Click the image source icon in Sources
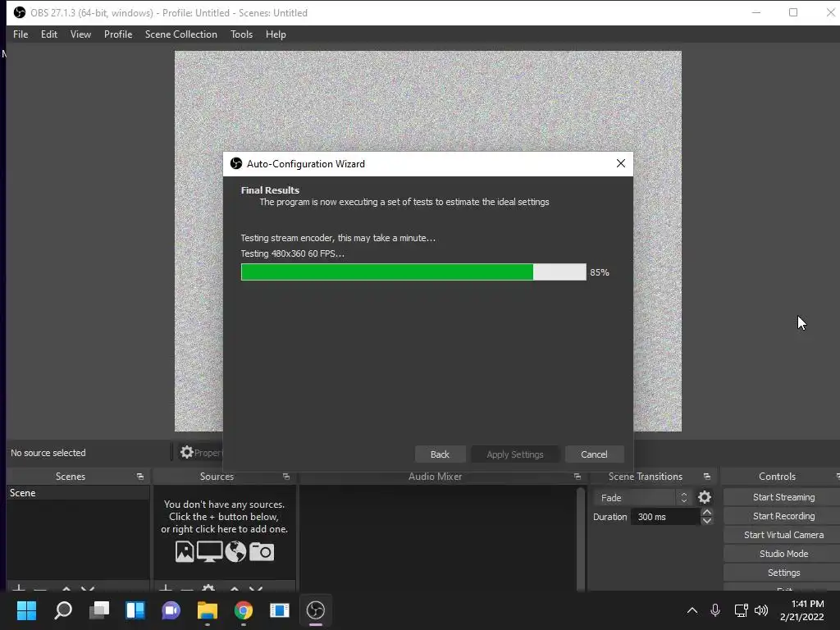 (x=185, y=551)
